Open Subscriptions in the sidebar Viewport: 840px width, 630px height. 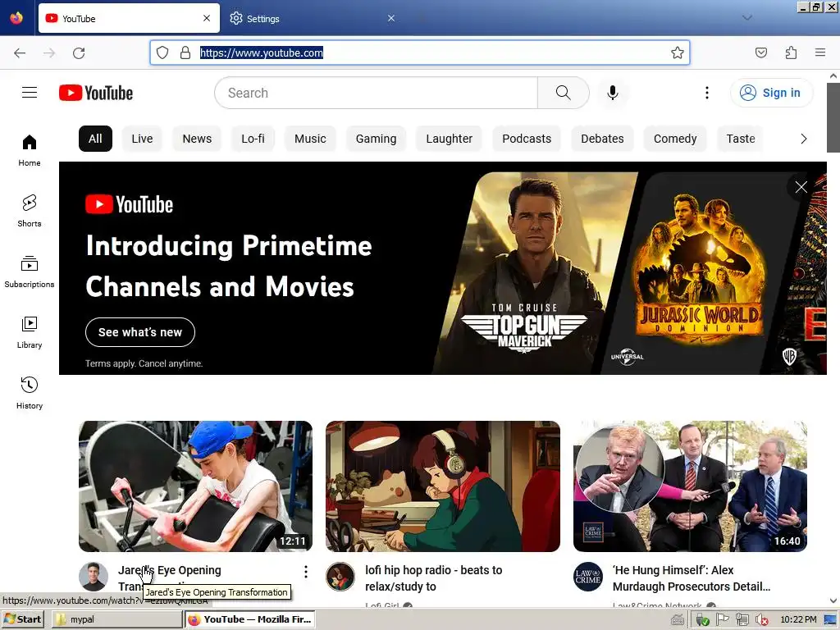(30, 272)
